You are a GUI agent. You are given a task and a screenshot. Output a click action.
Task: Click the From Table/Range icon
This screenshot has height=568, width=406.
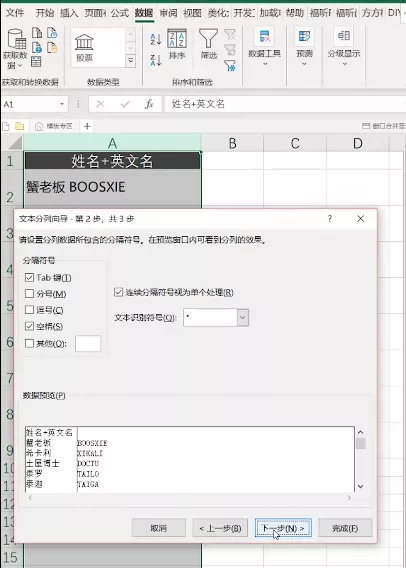[36, 62]
